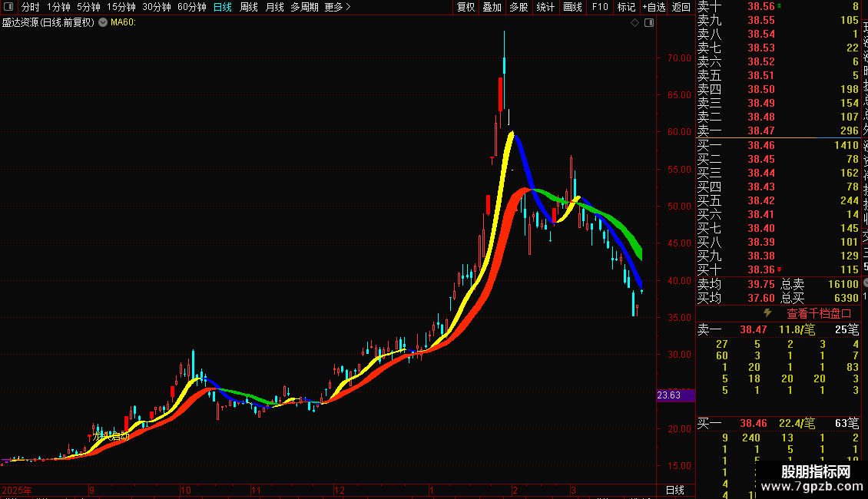Click the 标记 mark button

626,7
